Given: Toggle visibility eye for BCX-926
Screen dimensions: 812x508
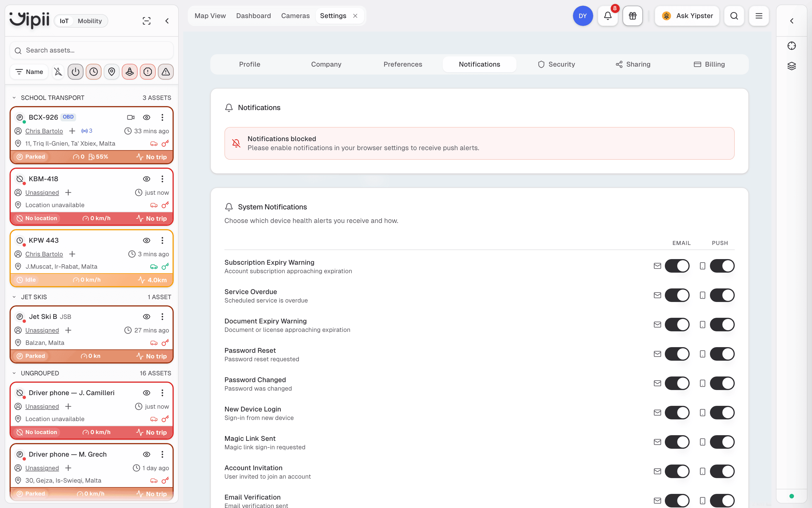Looking at the screenshot, I should pyautogui.click(x=147, y=117).
